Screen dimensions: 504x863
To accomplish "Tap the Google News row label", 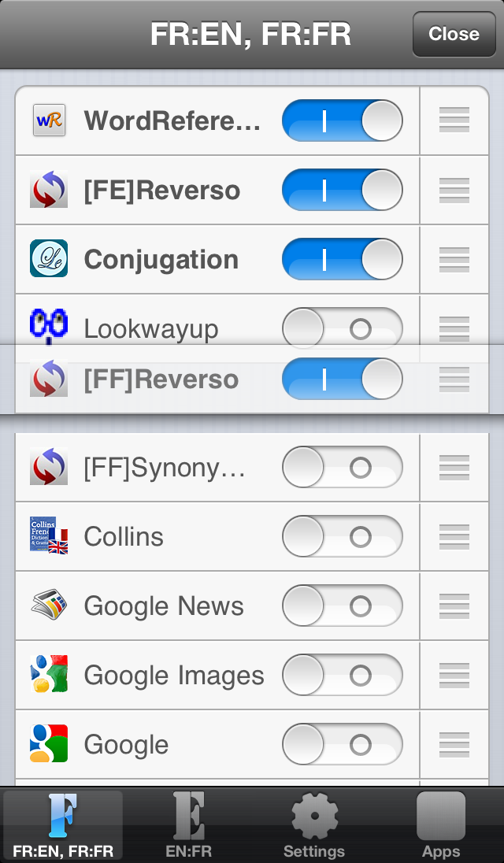I will coord(164,606).
